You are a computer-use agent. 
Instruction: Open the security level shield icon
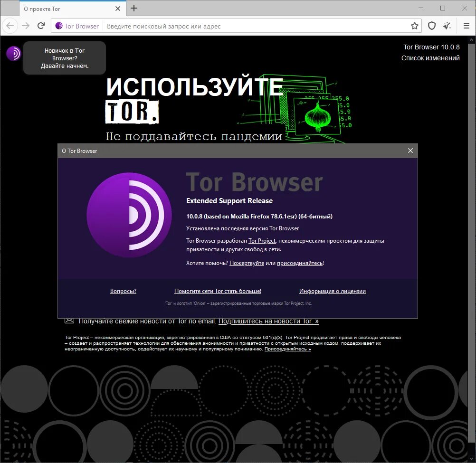pos(432,26)
